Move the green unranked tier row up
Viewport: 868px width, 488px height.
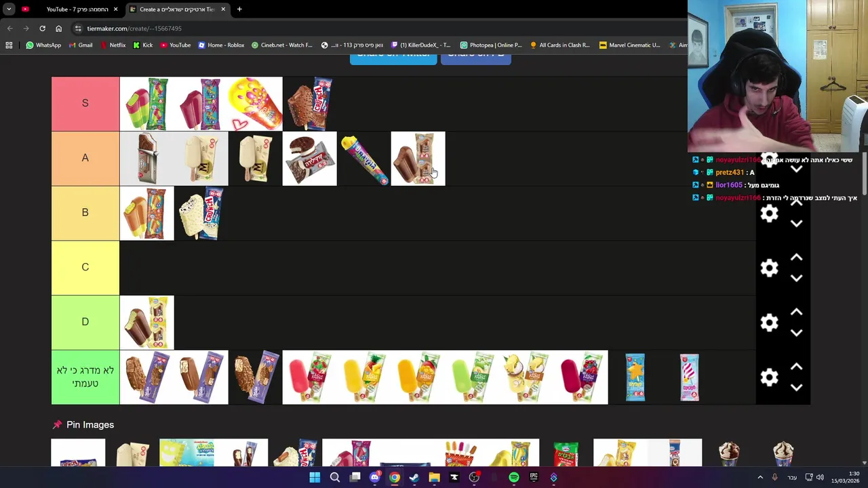(x=797, y=367)
